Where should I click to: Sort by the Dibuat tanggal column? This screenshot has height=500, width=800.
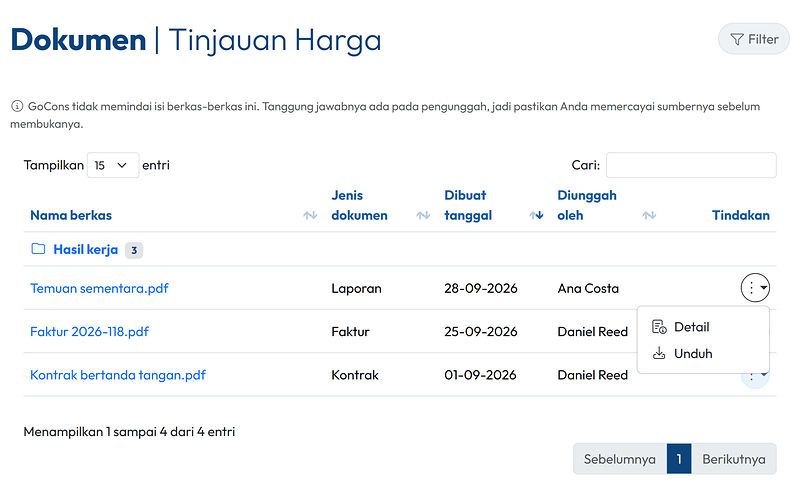493,206
